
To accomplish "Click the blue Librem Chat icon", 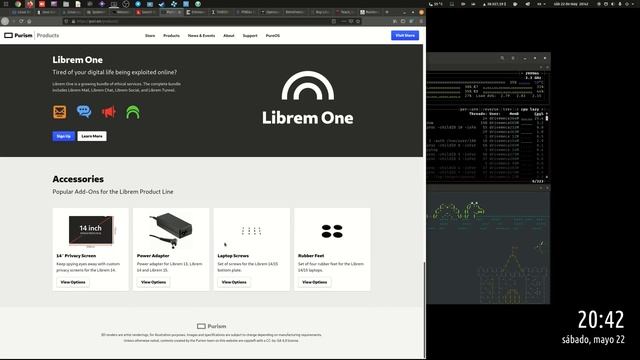I will [x=84, y=112].
